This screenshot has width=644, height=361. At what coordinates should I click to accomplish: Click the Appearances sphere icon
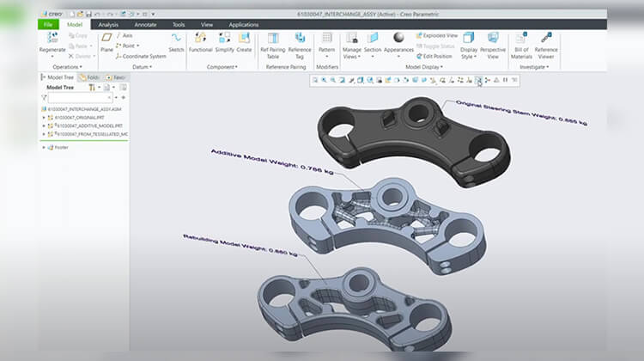pos(399,38)
